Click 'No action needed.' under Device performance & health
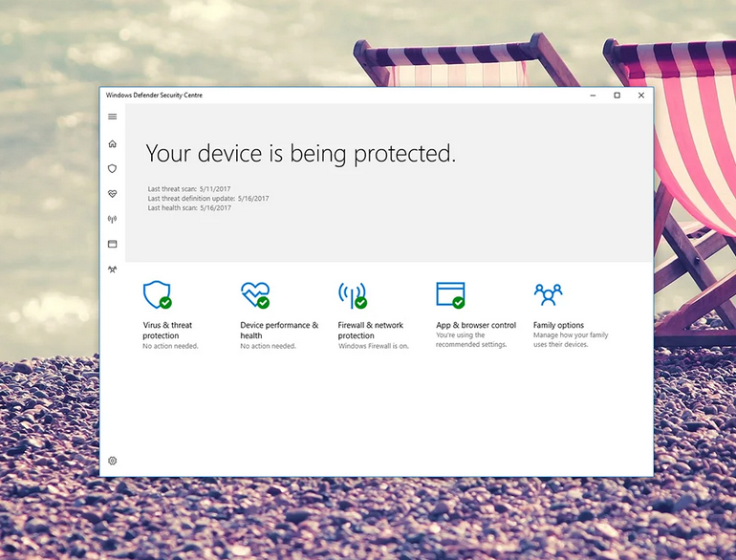The width and height of the screenshot is (736, 560). 268,346
